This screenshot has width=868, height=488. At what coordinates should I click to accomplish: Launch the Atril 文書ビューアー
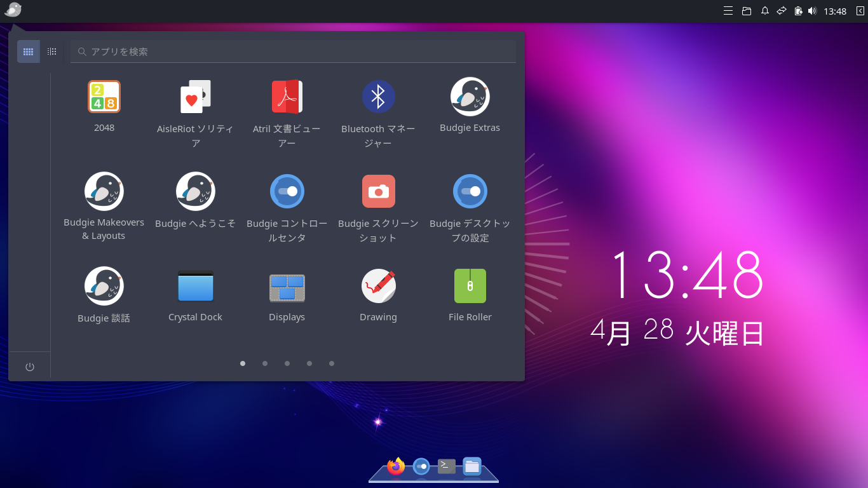(287, 97)
